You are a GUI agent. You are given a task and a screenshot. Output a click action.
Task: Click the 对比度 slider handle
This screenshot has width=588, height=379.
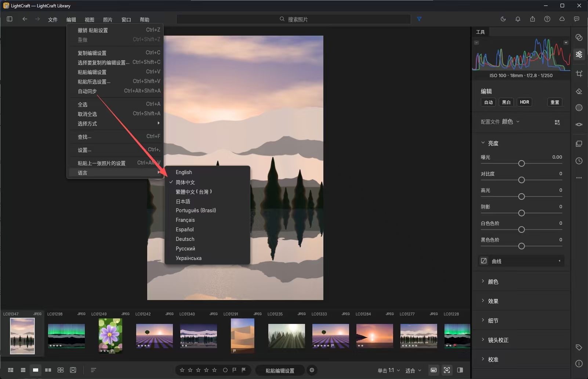coord(521,180)
